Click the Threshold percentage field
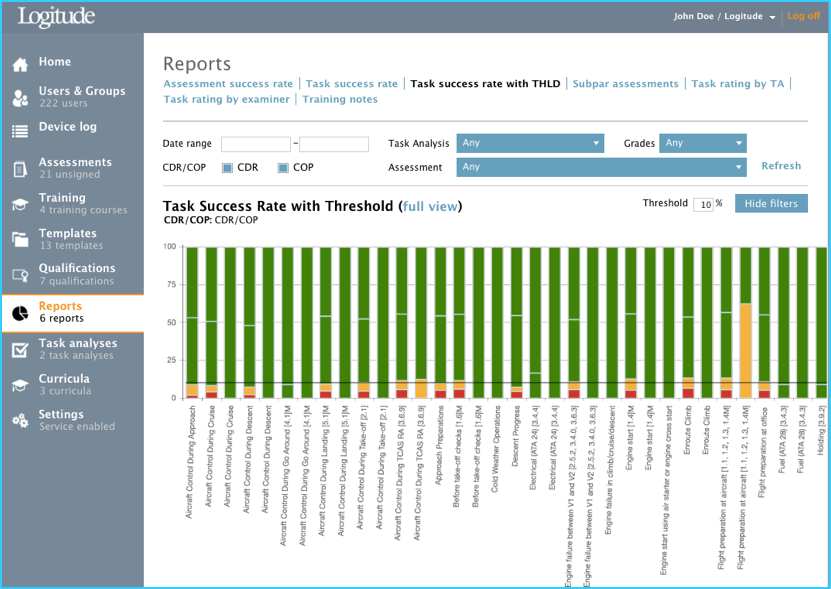 pos(703,205)
